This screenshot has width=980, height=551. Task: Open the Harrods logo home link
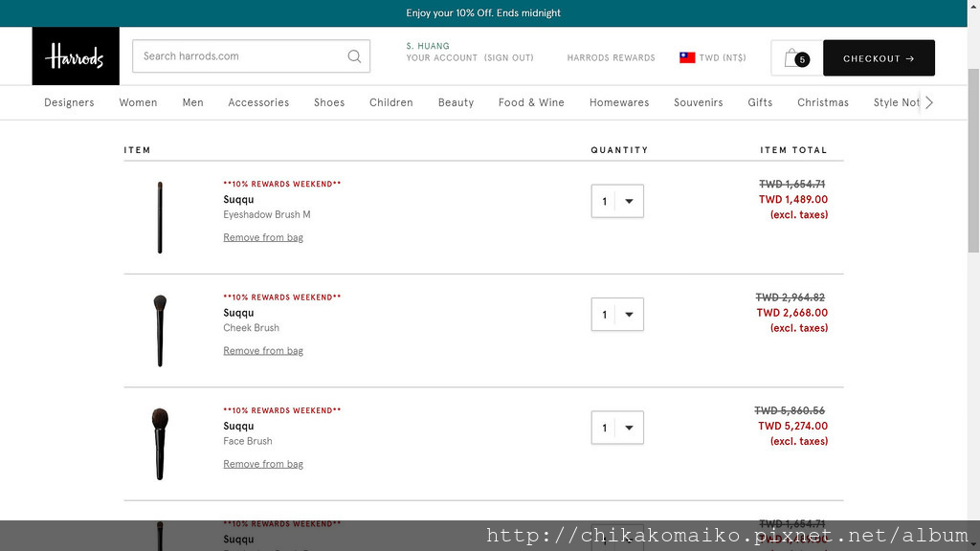click(x=76, y=55)
